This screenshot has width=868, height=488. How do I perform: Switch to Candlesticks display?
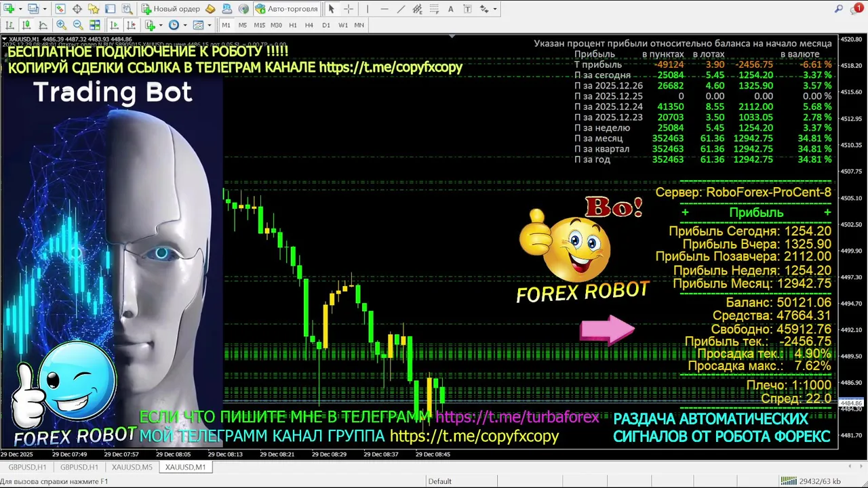26,25
